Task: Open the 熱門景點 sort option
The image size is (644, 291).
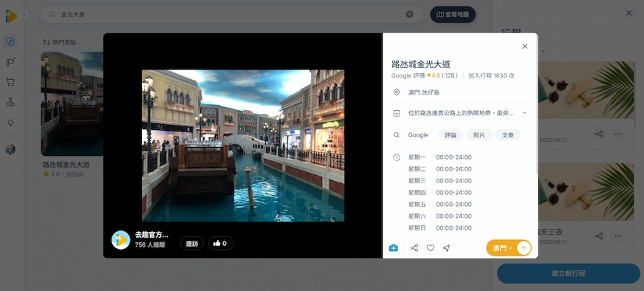Action: click(59, 42)
